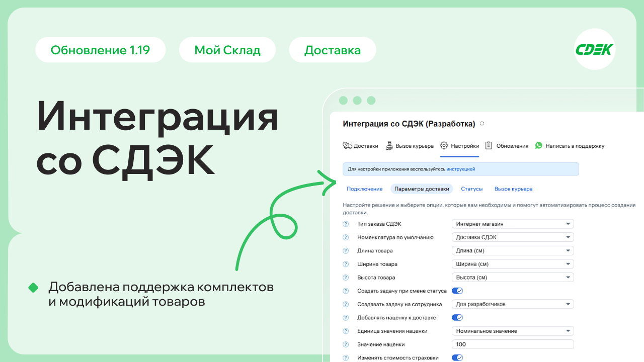The width and height of the screenshot is (644, 362).
Task: Click the courier icon next to Вызов курьера
Action: pos(389,146)
